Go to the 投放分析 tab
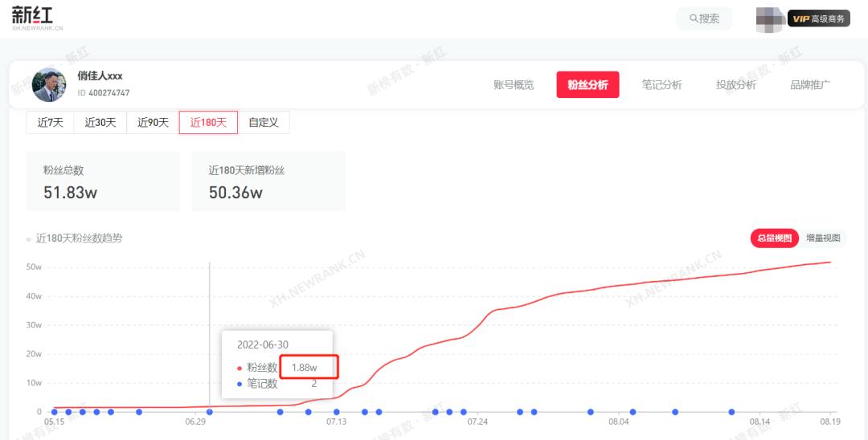This screenshot has width=868, height=440. 735,84
